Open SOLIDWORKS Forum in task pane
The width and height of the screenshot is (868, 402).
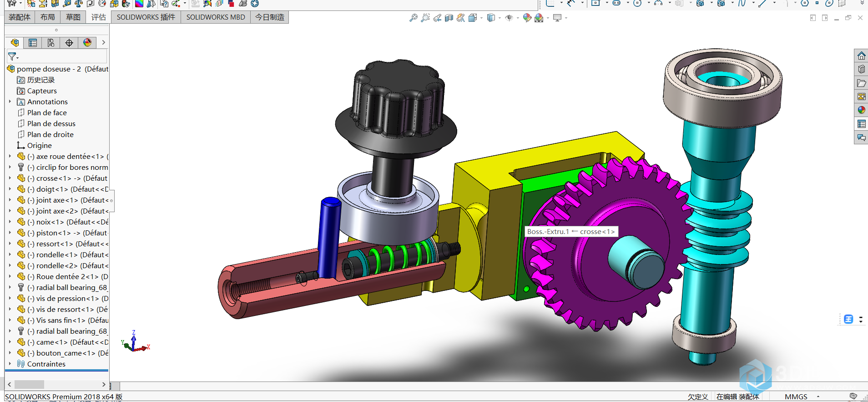[861, 137]
